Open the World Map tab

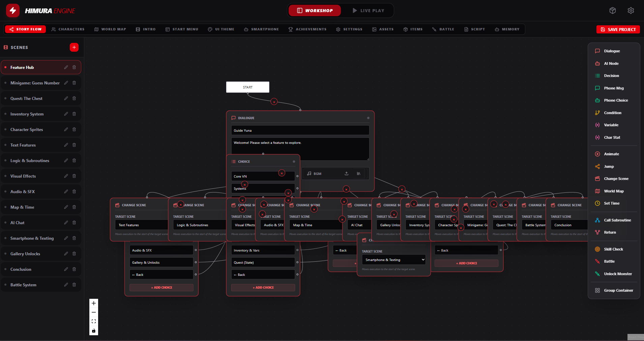coord(110,29)
